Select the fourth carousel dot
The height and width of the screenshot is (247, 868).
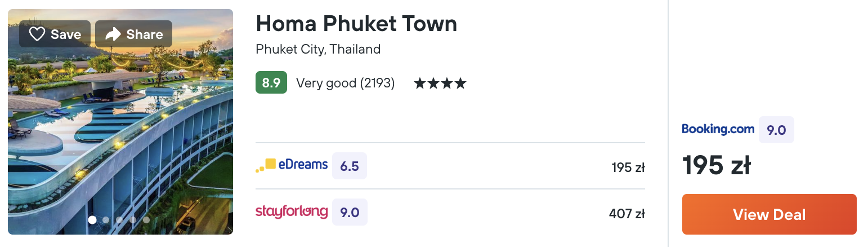(133, 220)
